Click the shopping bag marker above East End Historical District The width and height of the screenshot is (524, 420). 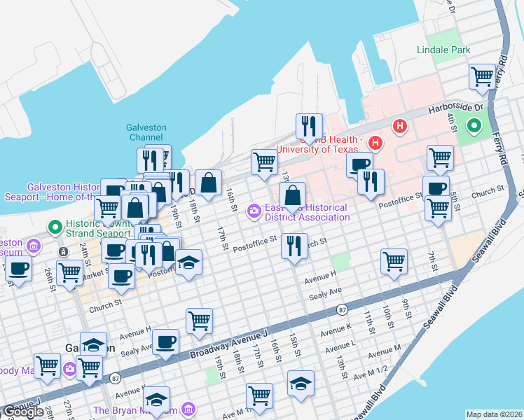click(x=292, y=197)
